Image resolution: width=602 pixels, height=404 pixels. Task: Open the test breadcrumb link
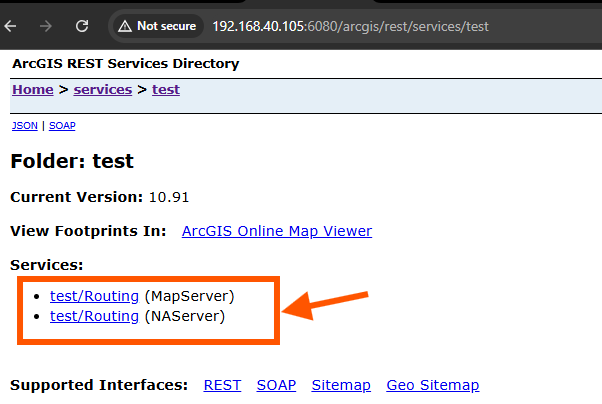coord(166,89)
